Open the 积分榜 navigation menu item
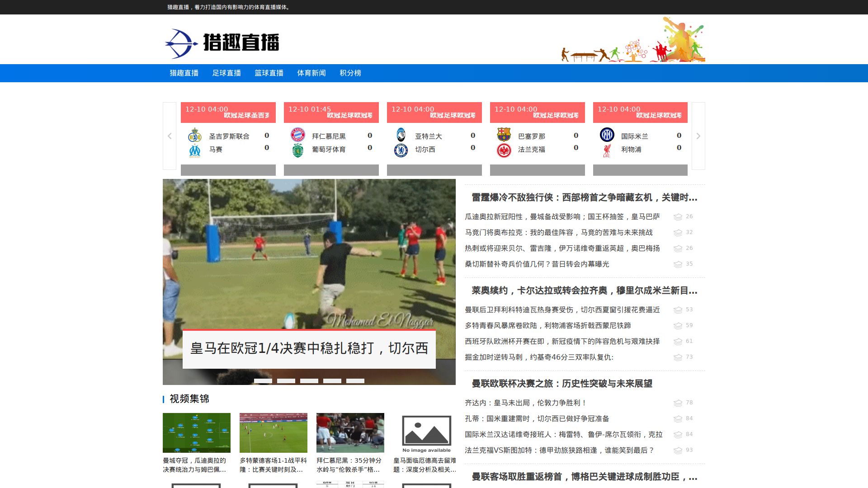This screenshot has width=868, height=488. pyautogui.click(x=350, y=73)
